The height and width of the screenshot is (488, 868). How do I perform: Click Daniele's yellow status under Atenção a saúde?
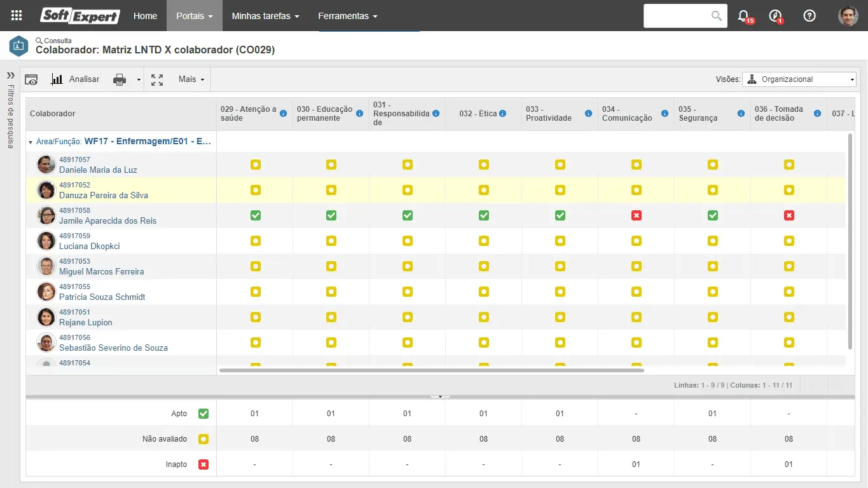255,165
